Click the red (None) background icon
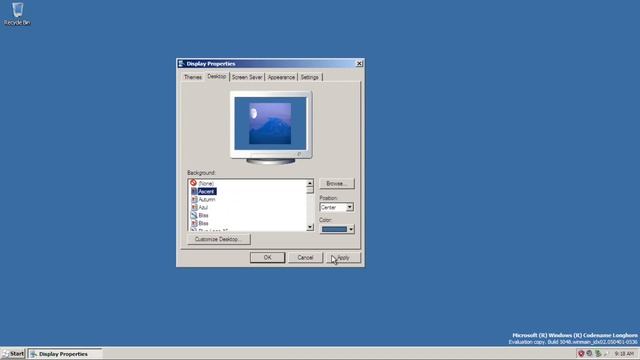640x360 pixels. click(x=193, y=183)
